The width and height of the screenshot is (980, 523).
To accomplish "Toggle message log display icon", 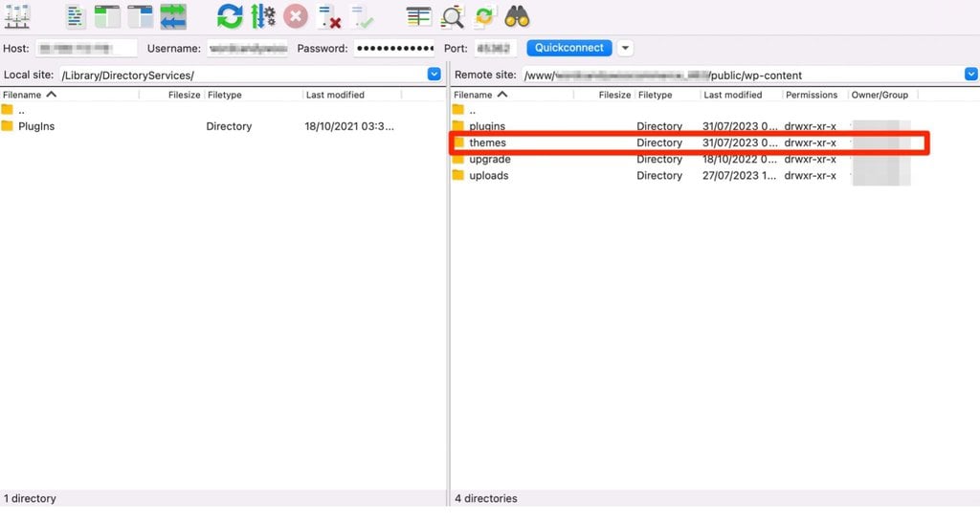I will point(77,16).
